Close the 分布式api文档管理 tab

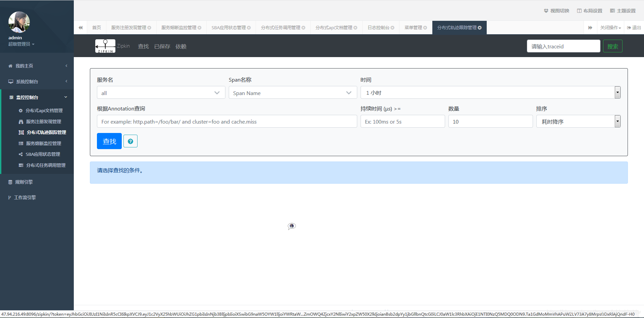(x=356, y=28)
